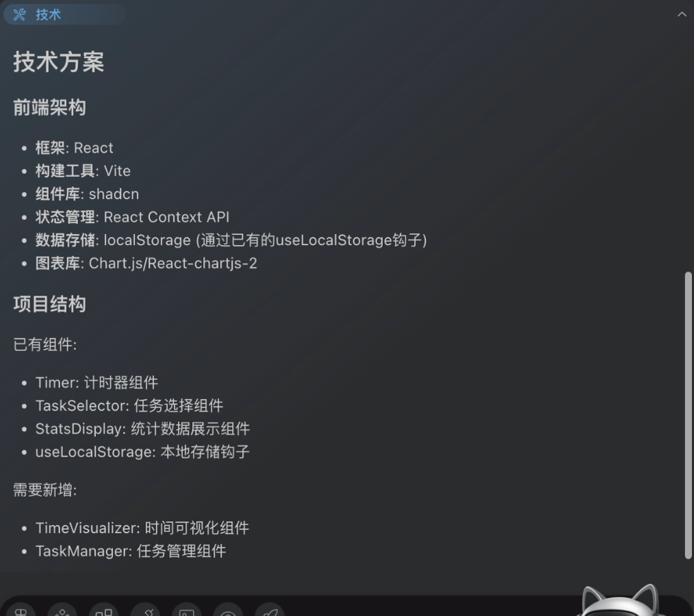Click the circular eye-like icon in bottom bar
The height and width of the screenshot is (616, 694).
point(228,611)
